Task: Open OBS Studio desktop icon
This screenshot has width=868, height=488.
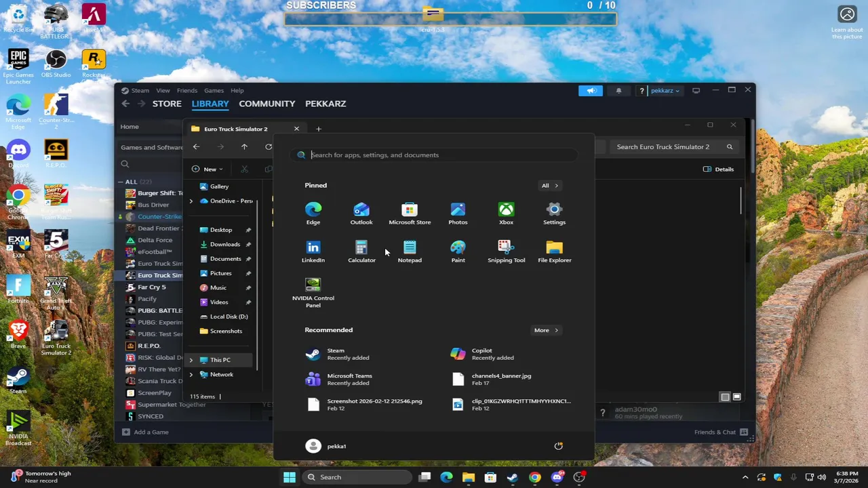Action: (x=56, y=64)
